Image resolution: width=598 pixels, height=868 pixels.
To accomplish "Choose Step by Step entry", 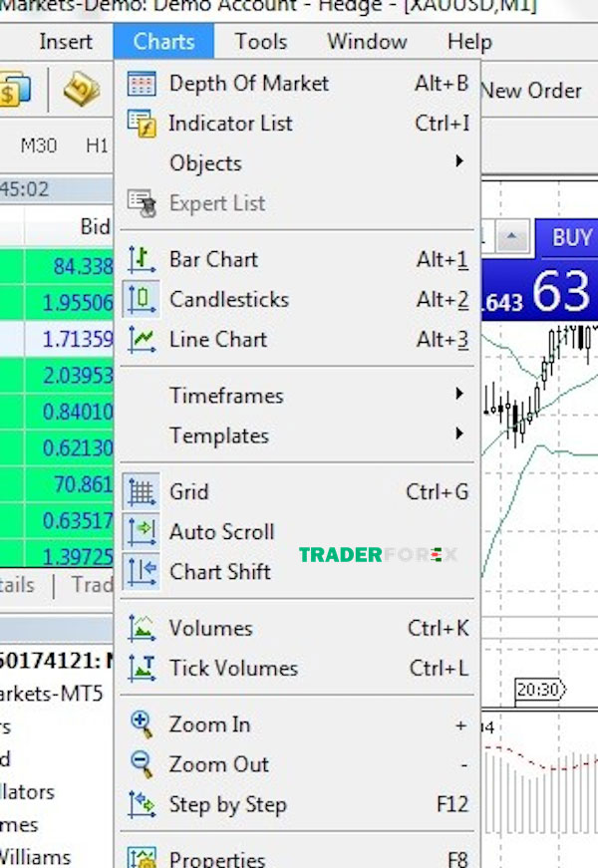I will pyautogui.click(x=298, y=804).
